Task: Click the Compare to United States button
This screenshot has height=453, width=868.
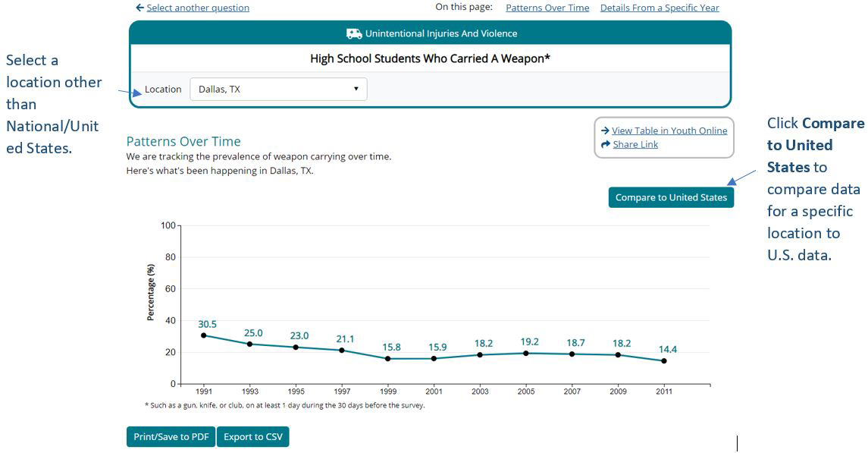Action: click(x=670, y=197)
